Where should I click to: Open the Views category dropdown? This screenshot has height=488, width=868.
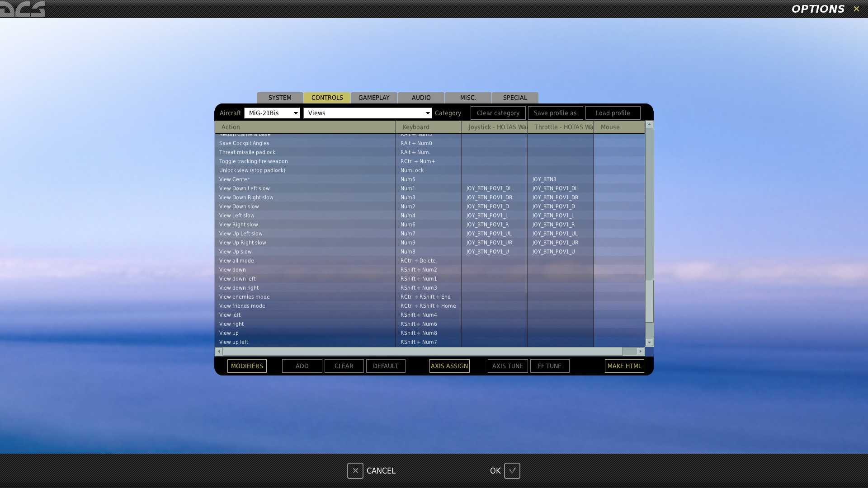pyautogui.click(x=368, y=113)
